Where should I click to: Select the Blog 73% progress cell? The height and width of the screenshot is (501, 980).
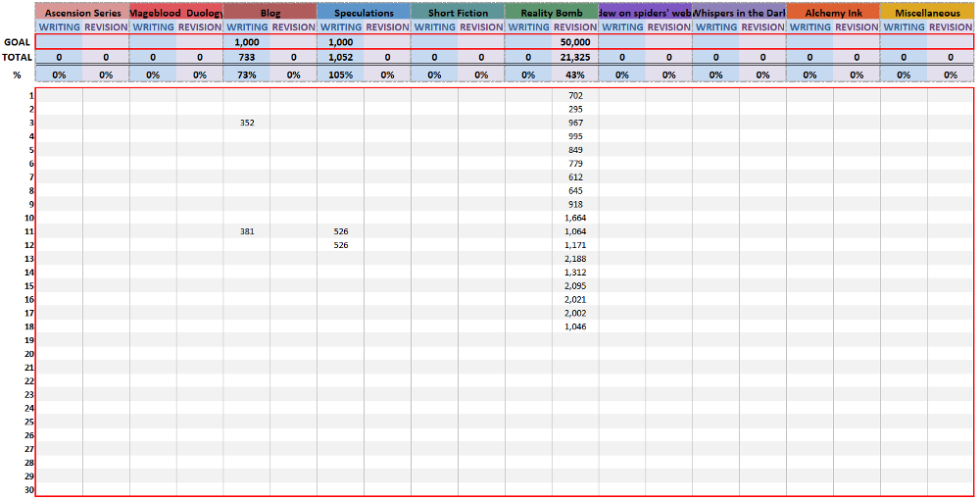(247, 75)
